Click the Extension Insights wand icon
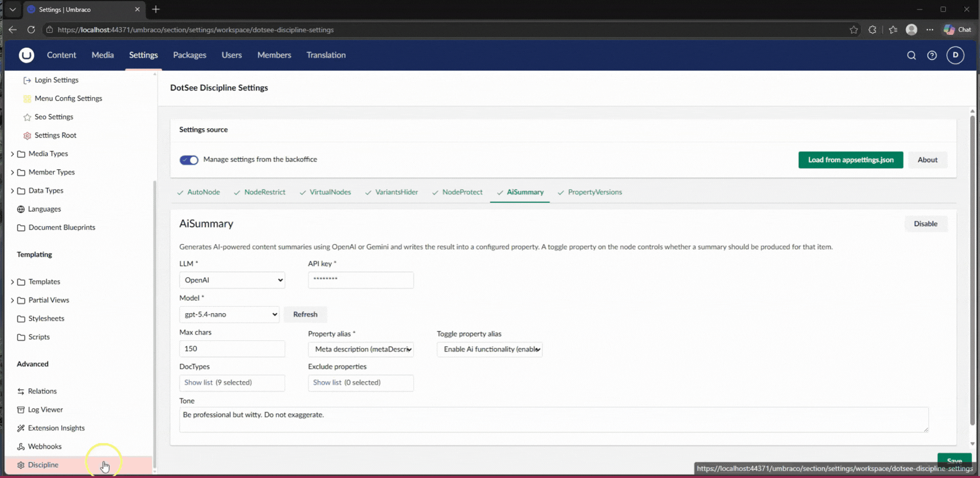Screen dimensions: 980x478 21,428
